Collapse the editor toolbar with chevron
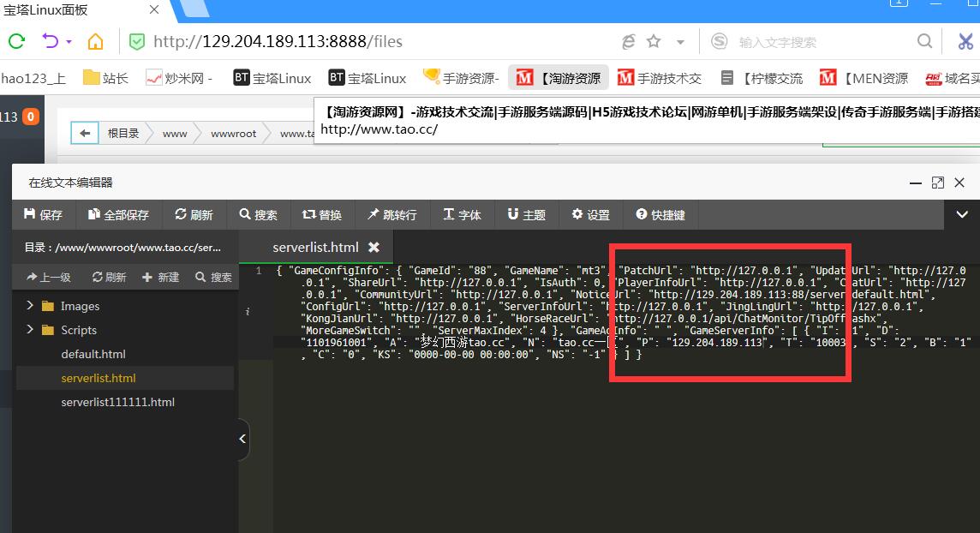This screenshot has height=533, width=980. pyautogui.click(x=961, y=215)
